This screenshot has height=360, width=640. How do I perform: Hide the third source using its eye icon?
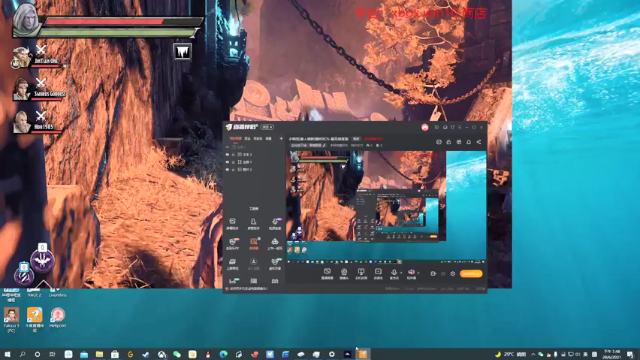[x=227, y=169]
